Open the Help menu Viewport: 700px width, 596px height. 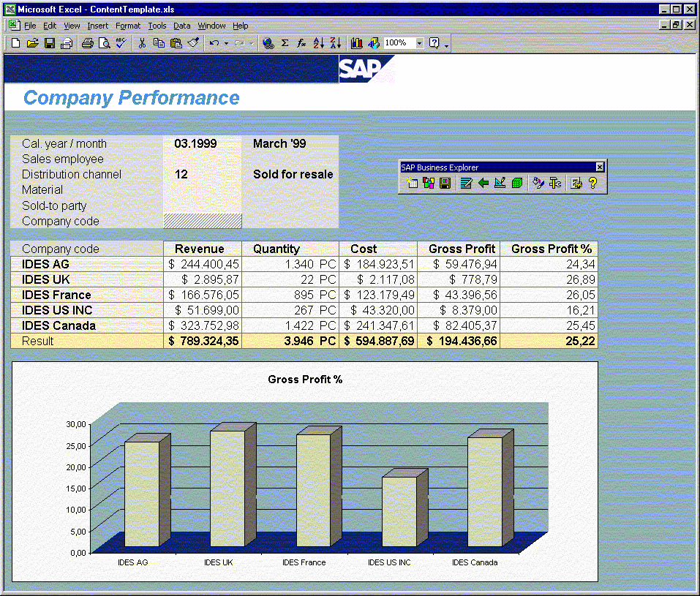tap(240, 26)
